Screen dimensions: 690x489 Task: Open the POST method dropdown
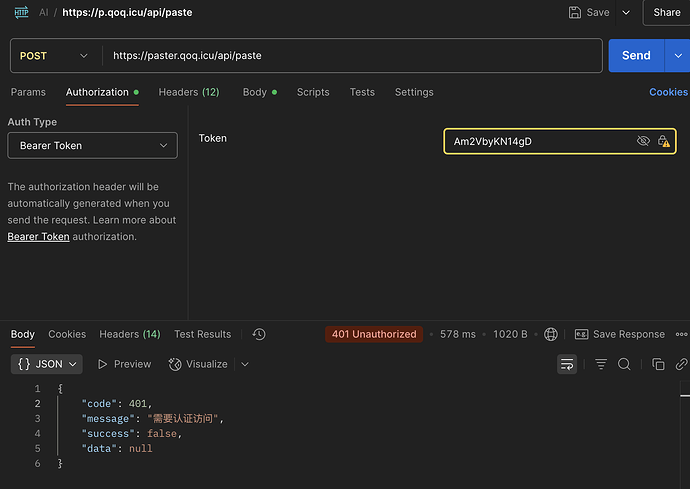54,56
